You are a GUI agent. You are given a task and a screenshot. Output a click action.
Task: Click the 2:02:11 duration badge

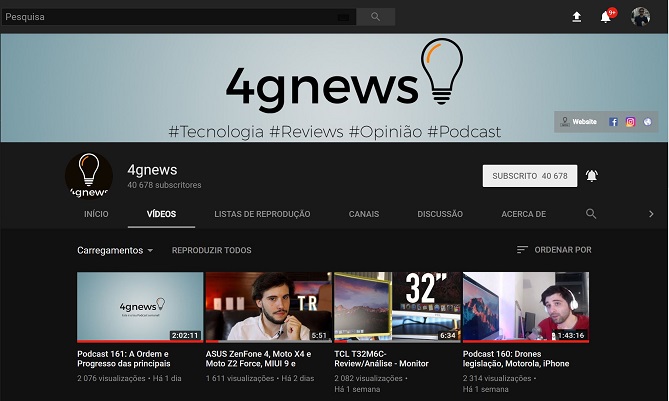coord(185,335)
